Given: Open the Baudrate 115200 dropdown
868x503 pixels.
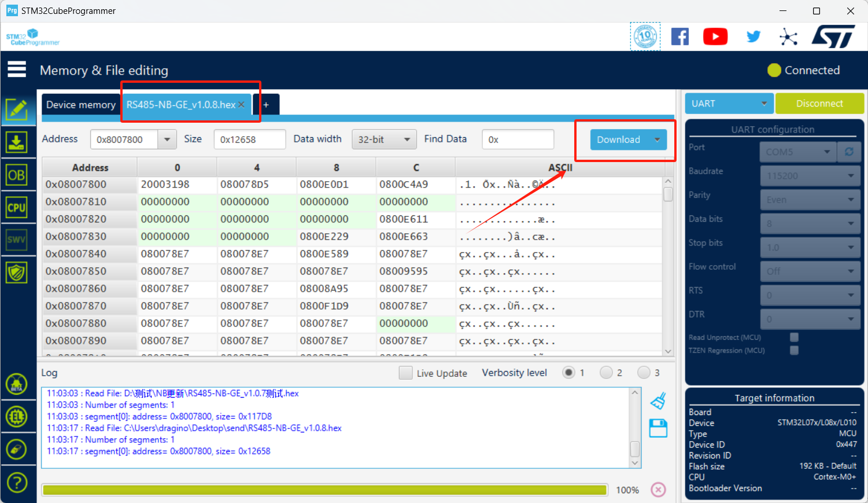Looking at the screenshot, I should [x=810, y=176].
